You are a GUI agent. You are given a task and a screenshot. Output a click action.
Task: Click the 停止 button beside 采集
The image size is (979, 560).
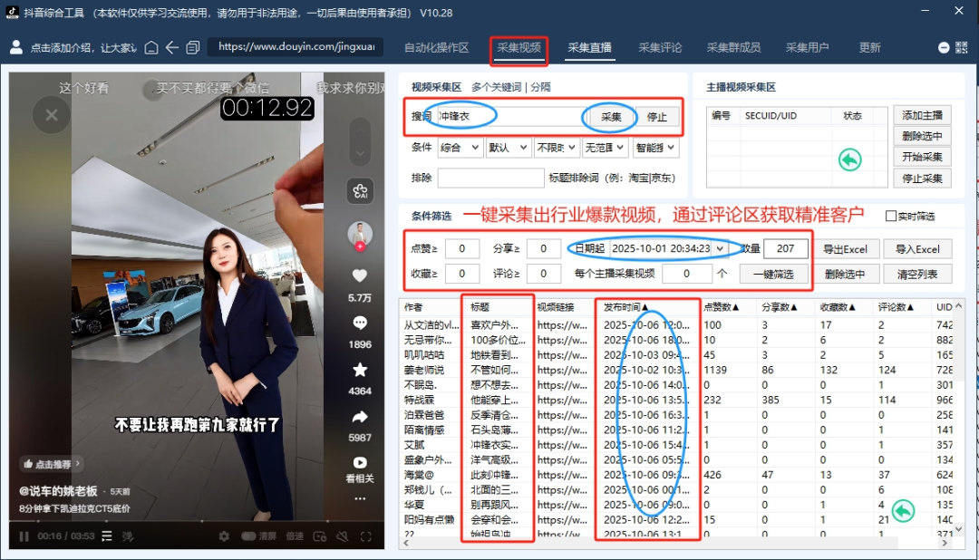(x=657, y=117)
